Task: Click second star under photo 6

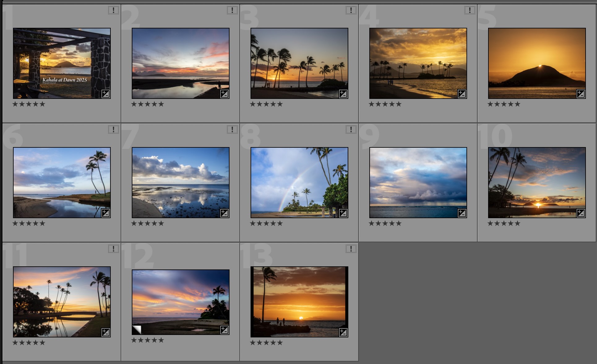Action: (x=22, y=223)
